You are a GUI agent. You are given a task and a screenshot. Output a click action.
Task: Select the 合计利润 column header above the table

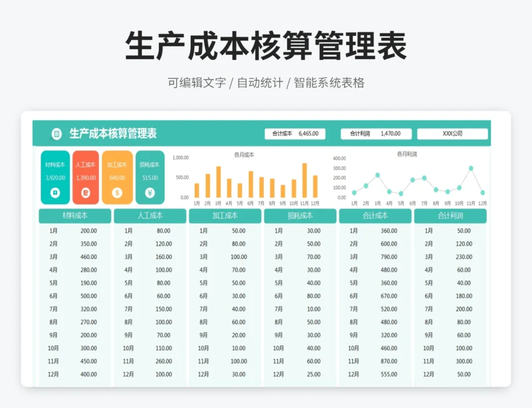450,216
